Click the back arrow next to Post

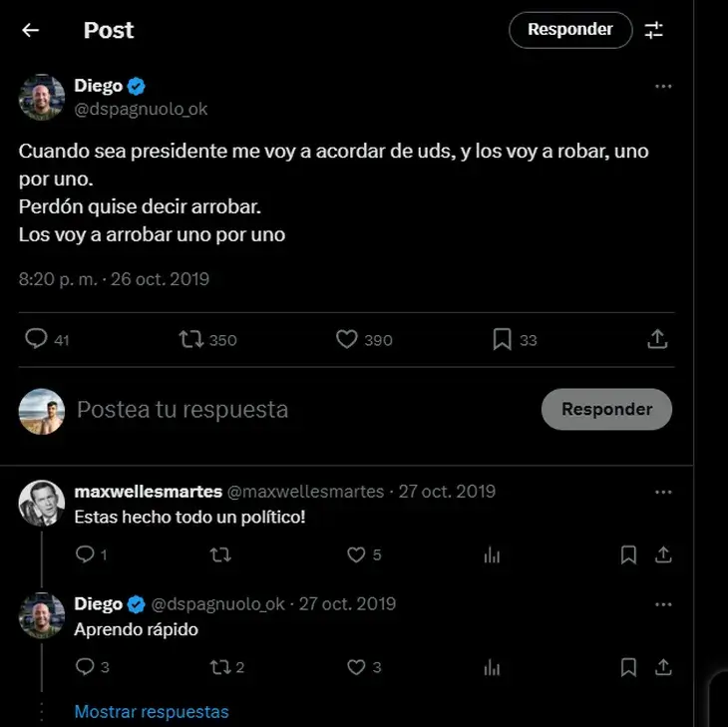[x=30, y=30]
